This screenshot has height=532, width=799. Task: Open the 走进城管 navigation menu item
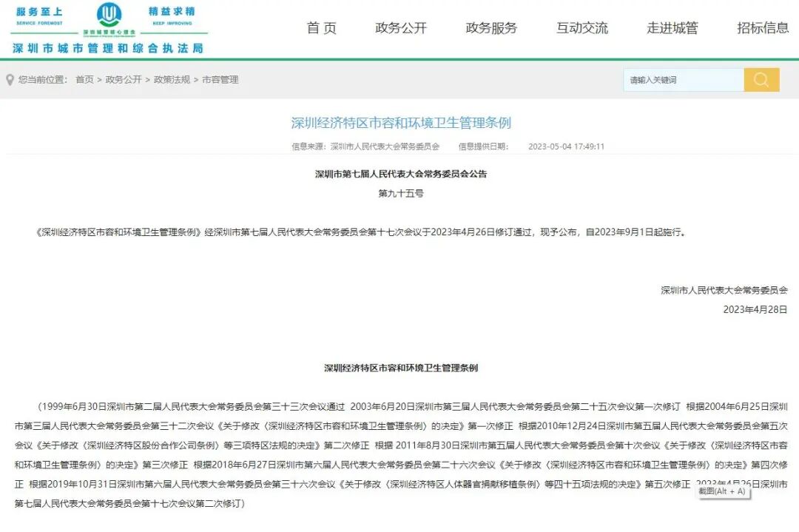tap(674, 28)
